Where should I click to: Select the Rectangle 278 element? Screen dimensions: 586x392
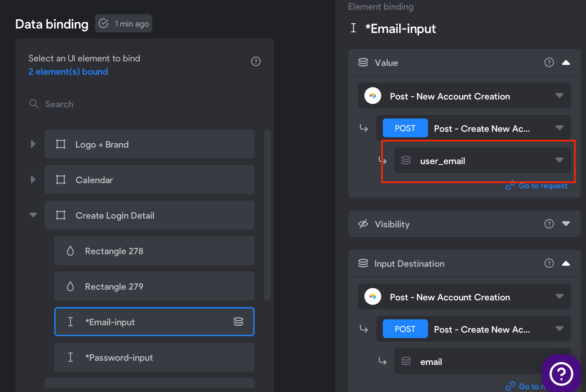[x=154, y=251]
